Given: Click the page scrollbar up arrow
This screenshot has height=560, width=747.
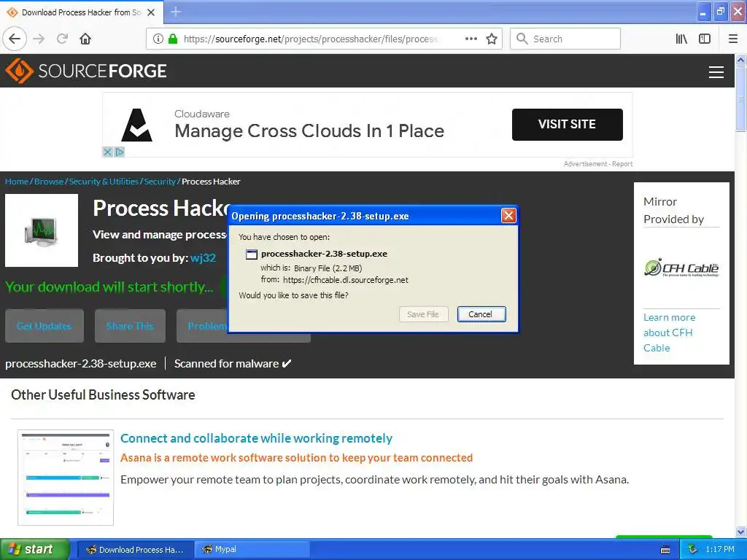Looking at the screenshot, I should tap(741, 60).
